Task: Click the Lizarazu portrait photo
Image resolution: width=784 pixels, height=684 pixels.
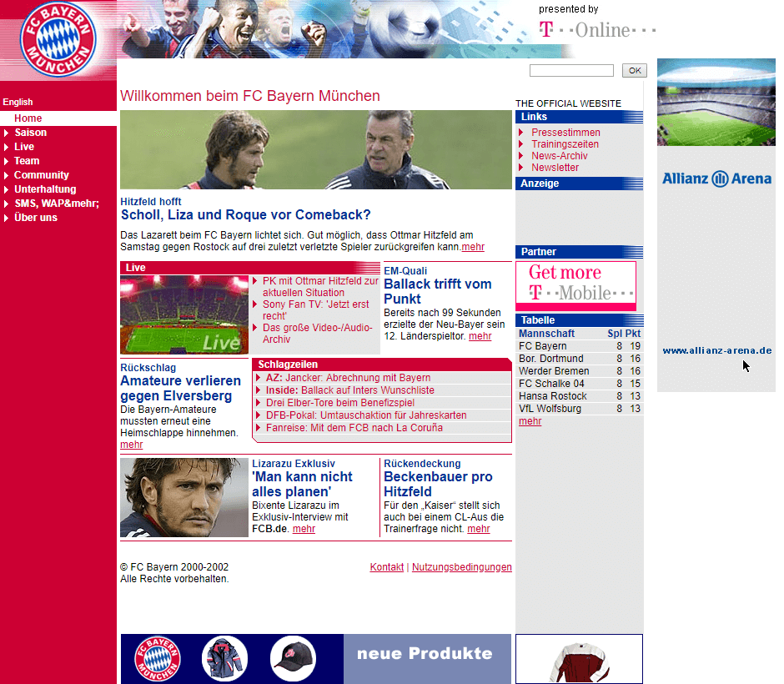Action: click(184, 497)
